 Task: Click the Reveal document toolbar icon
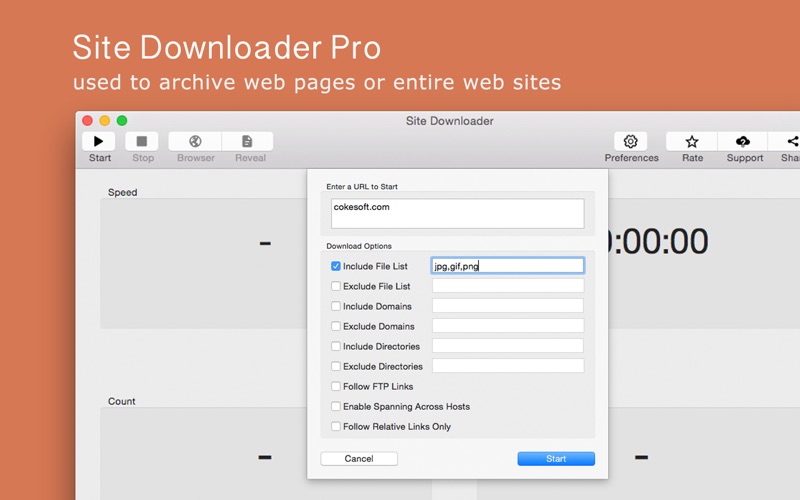[247, 141]
